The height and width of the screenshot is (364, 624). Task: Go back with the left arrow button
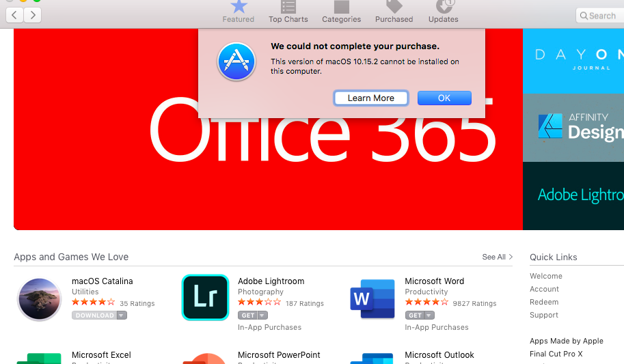(14, 16)
